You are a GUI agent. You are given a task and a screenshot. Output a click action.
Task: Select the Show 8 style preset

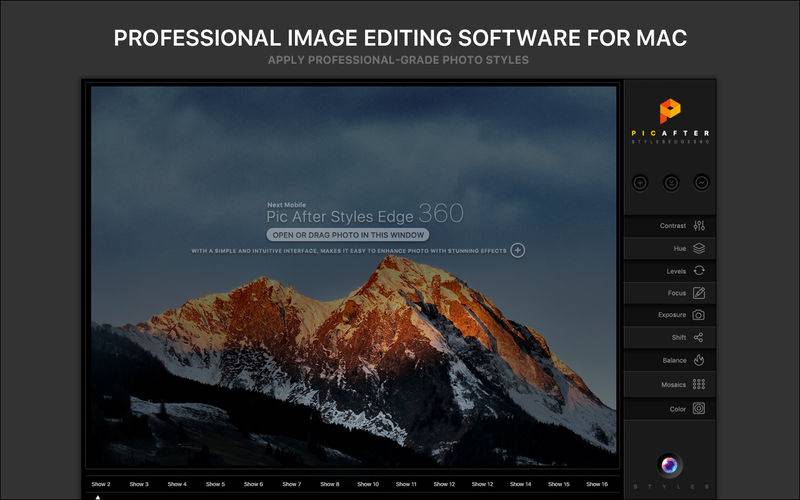click(x=330, y=484)
